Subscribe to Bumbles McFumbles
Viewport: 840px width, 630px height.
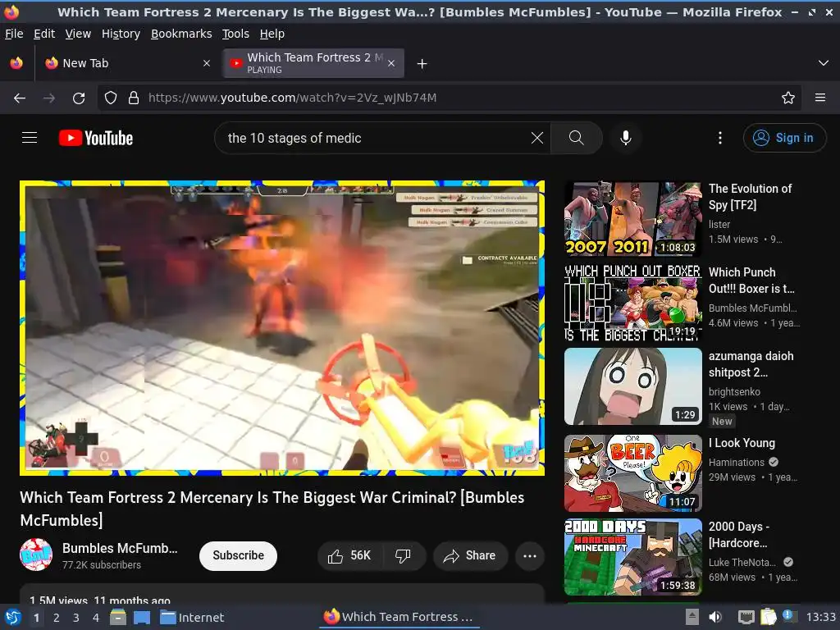(238, 555)
